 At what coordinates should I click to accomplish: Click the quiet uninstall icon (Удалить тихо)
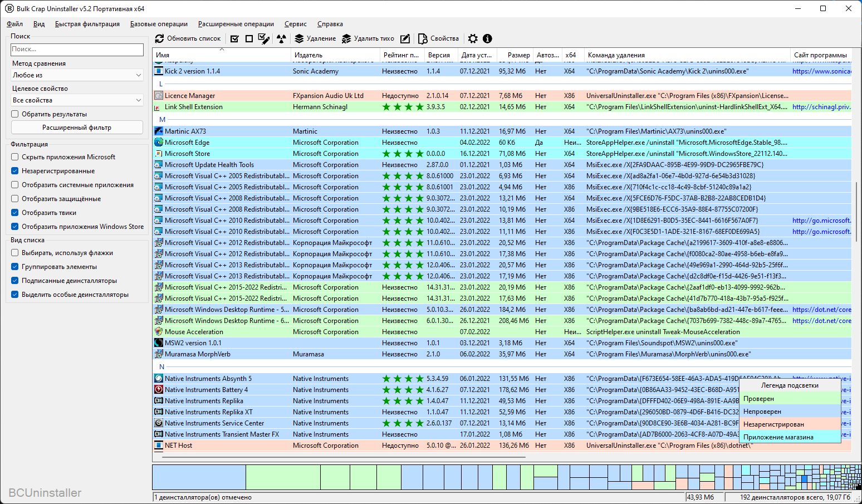(347, 38)
